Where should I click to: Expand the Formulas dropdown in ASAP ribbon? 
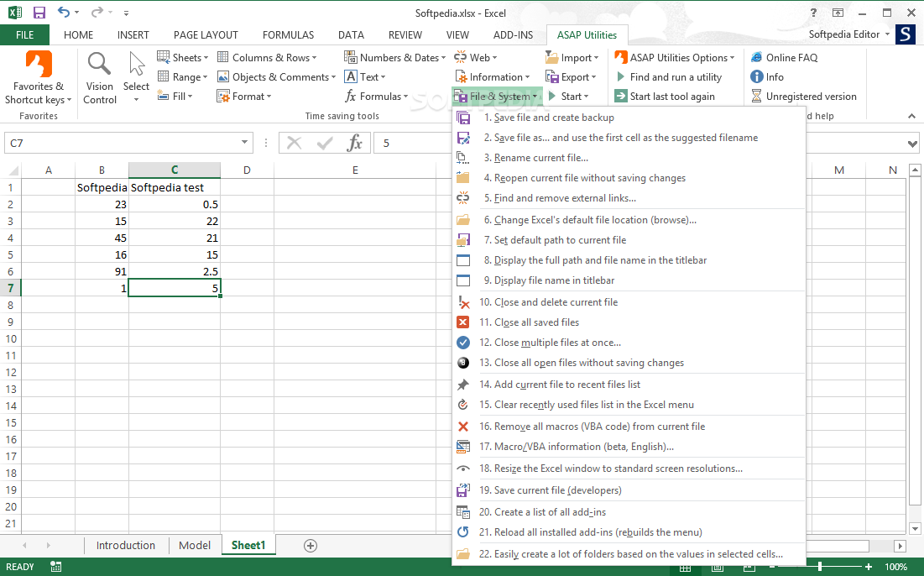[376, 96]
